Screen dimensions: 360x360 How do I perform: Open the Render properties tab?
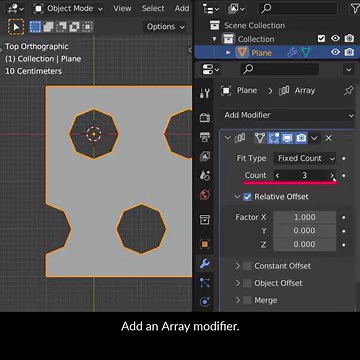pos(205,117)
